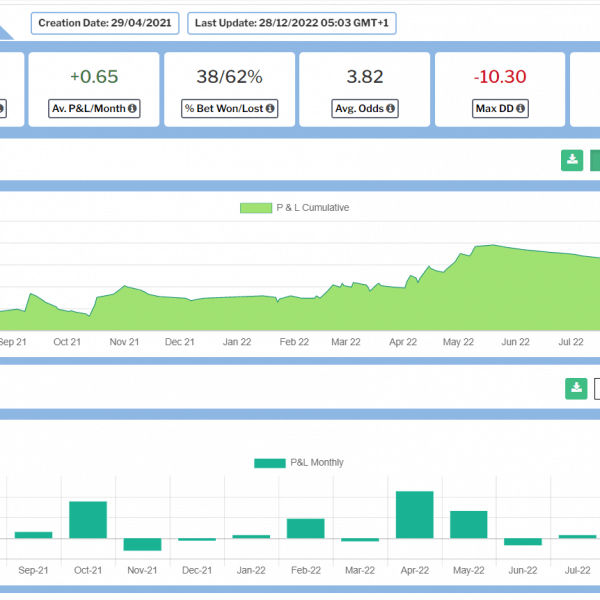Click the 38/62% value
Image resolution: width=600 pixels, height=600 pixels.
[230, 77]
